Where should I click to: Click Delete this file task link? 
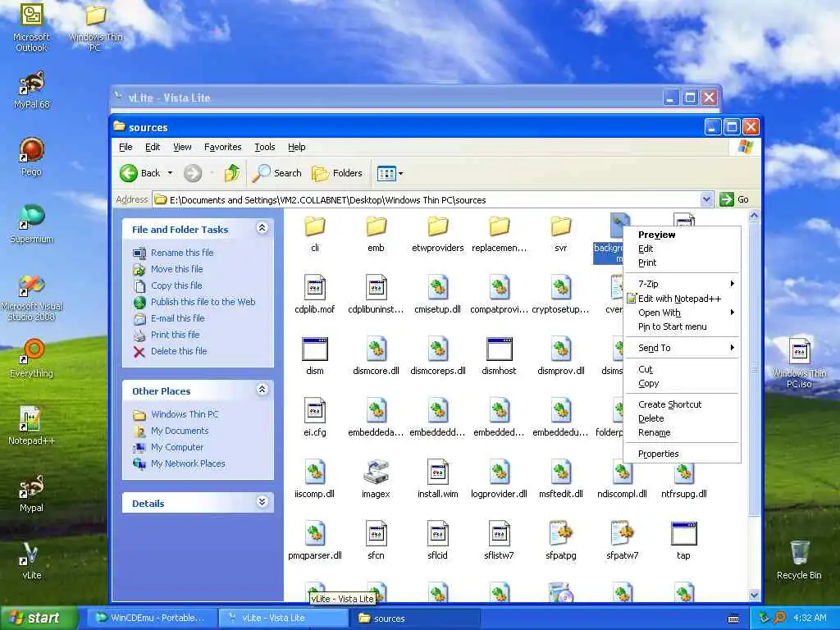(179, 351)
